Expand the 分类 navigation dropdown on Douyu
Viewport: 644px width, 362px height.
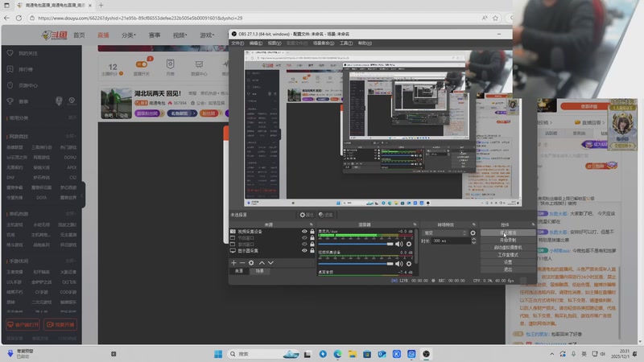129,35
